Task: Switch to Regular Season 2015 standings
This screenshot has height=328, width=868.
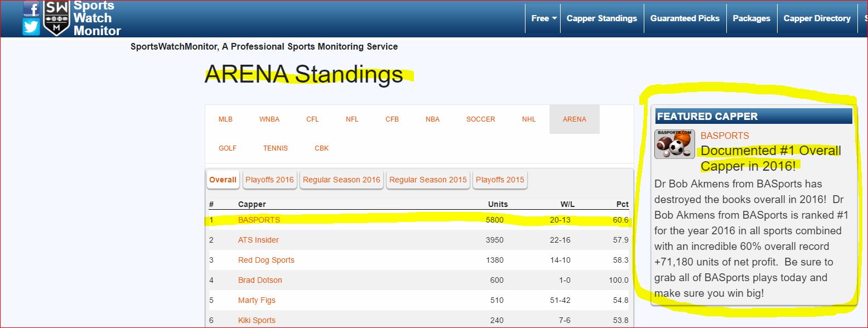Action: [428, 180]
